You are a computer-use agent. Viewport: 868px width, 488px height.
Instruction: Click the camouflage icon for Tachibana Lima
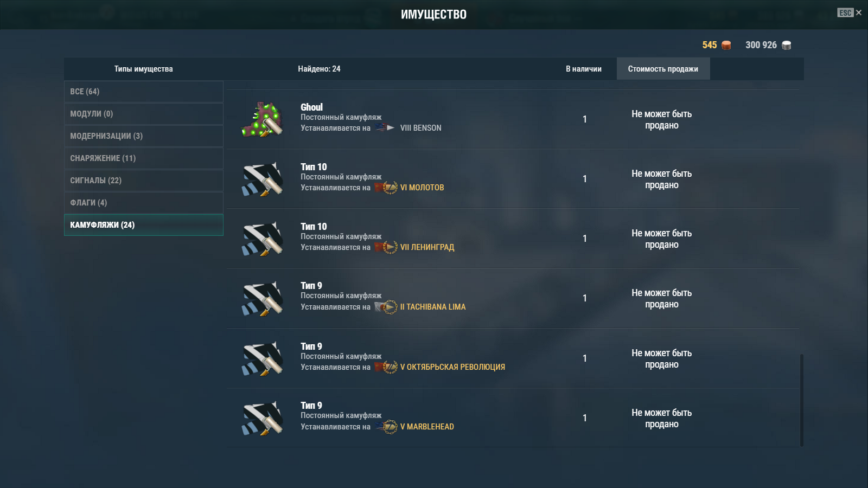click(262, 298)
